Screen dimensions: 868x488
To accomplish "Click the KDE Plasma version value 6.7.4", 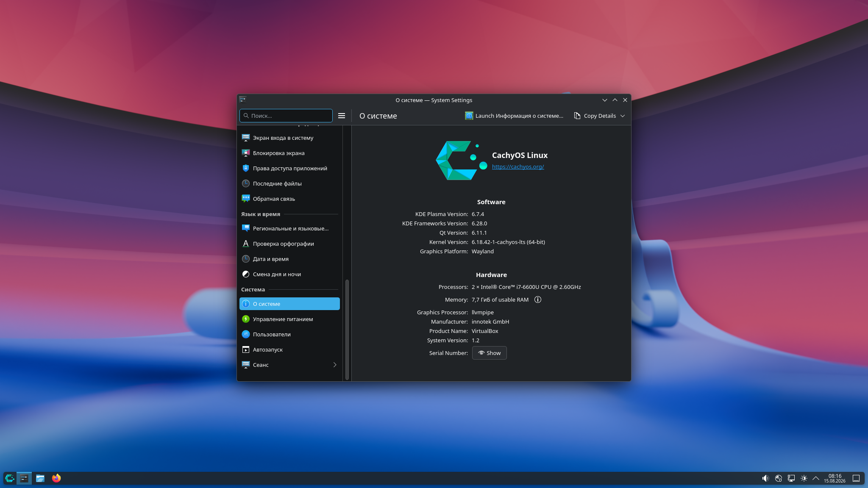I will click(478, 214).
